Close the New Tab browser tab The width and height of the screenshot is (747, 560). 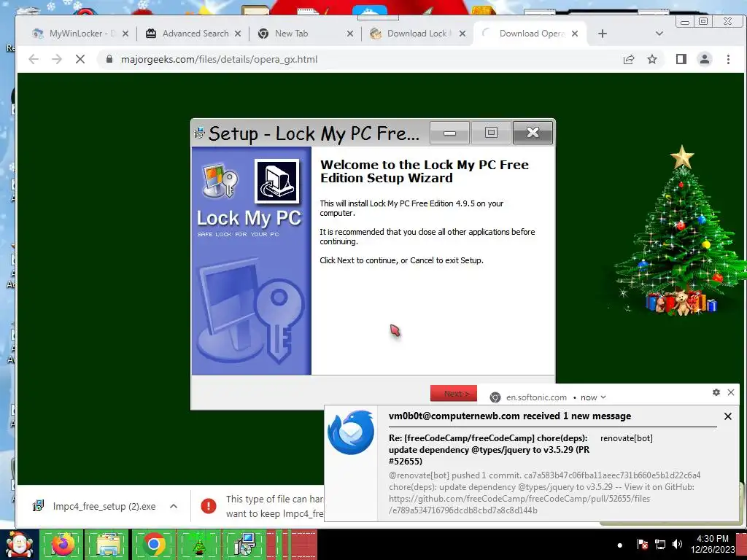(350, 34)
